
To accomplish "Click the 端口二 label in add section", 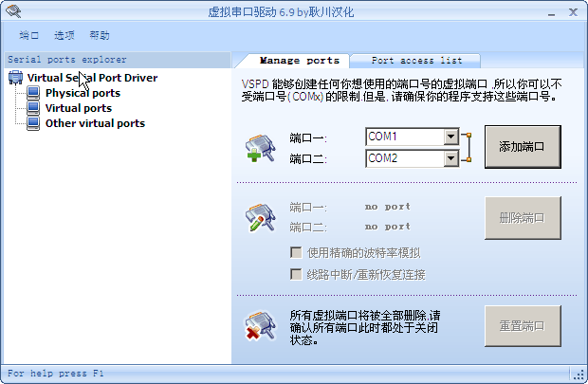I will tap(308, 158).
